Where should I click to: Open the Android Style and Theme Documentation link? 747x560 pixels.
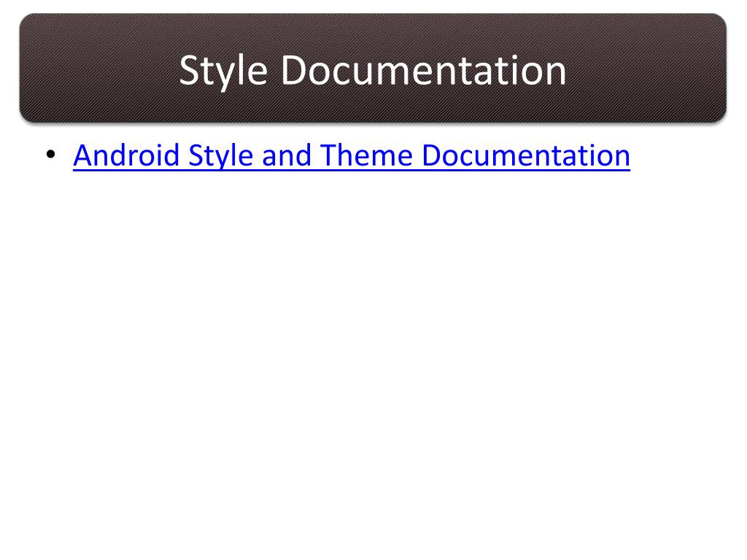tap(352, 156)
